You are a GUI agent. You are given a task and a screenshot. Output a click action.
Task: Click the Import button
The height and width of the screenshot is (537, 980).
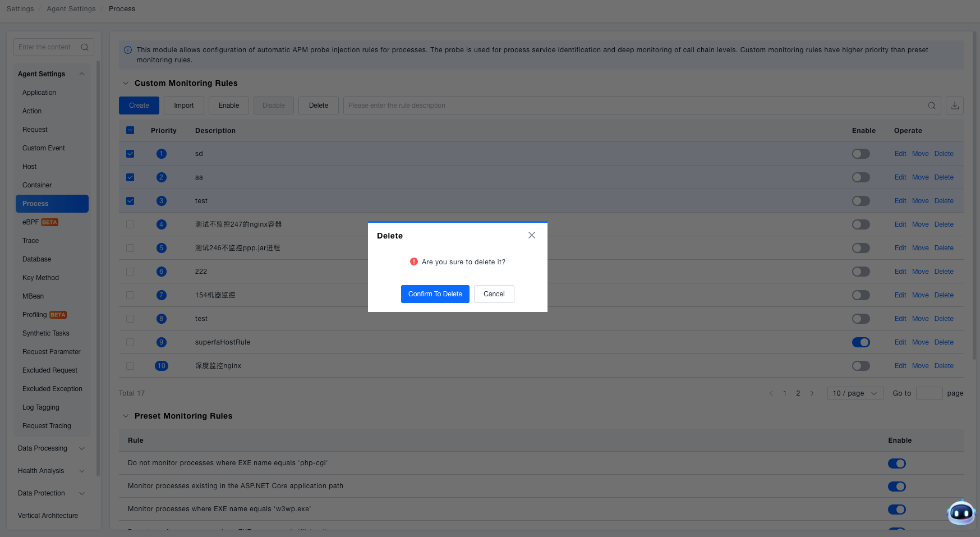[184, 105]
